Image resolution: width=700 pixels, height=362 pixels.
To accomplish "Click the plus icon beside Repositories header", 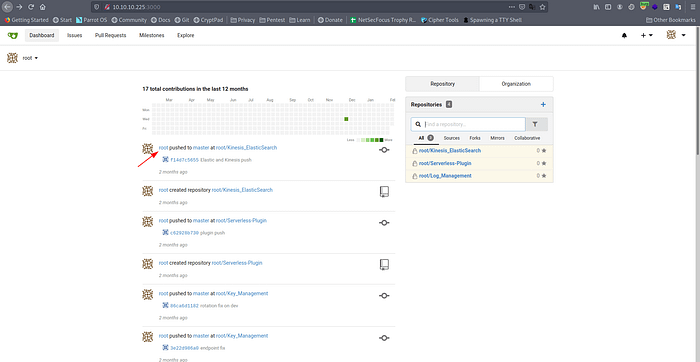I will (543, 104).
